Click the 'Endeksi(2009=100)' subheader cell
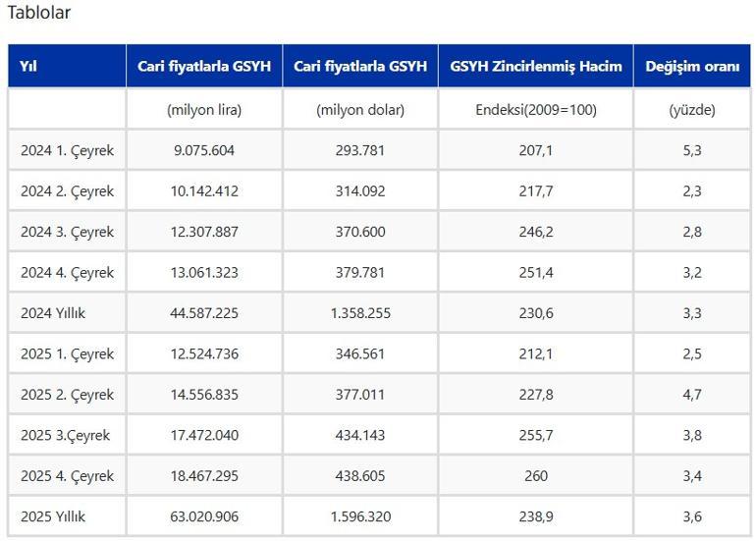This screenshot has height=541, width=756. click(x=536, y=110)
